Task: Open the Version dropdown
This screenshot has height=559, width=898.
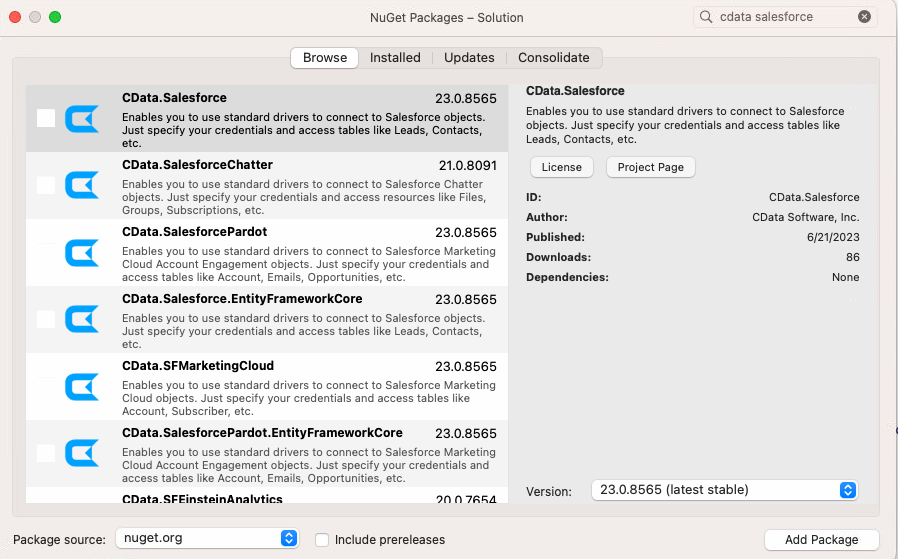Action: tap(724, 490)
